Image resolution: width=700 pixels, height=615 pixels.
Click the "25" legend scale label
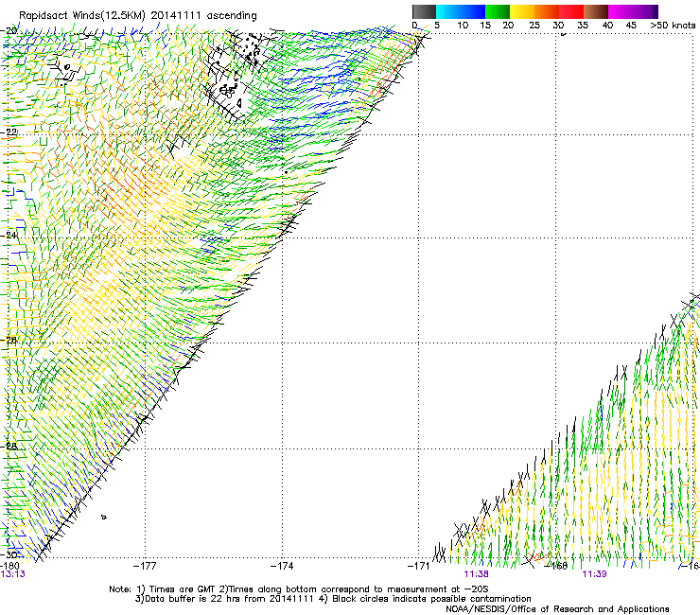pyautogui.click(x=534, y=26)
